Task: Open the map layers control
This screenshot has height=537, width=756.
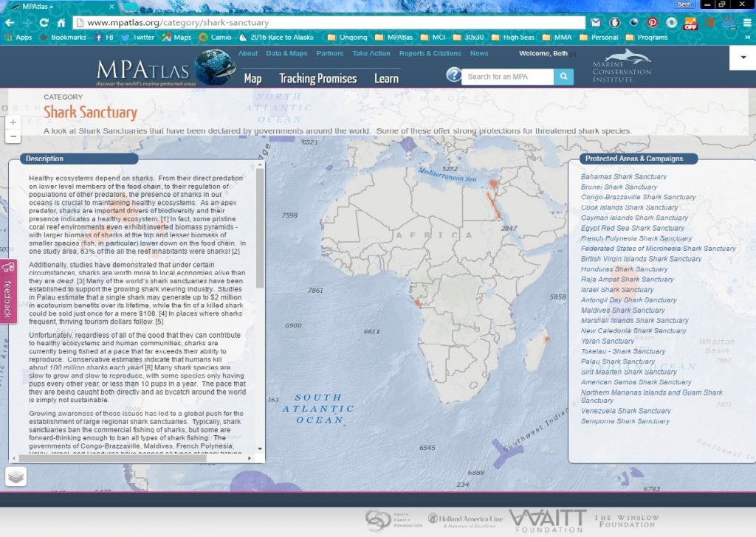Action: point(16,477)
